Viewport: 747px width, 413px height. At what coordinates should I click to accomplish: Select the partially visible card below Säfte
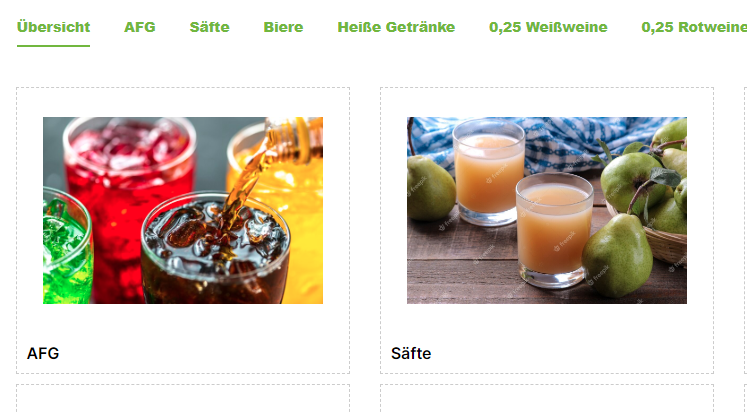point(547,399)
